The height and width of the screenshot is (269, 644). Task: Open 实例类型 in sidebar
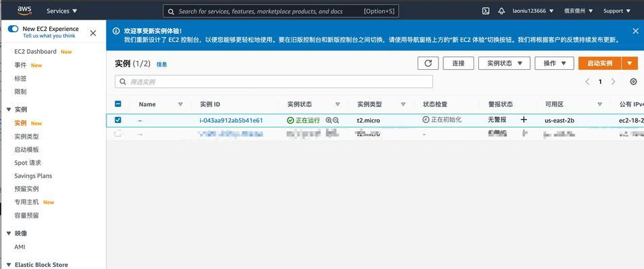[x=26, y=137]
